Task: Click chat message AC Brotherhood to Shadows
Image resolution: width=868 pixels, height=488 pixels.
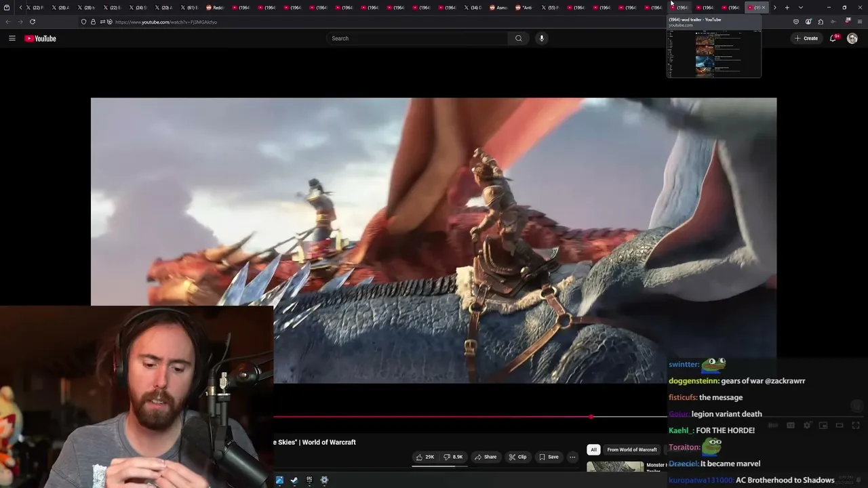Action: [x=785, y=481]
